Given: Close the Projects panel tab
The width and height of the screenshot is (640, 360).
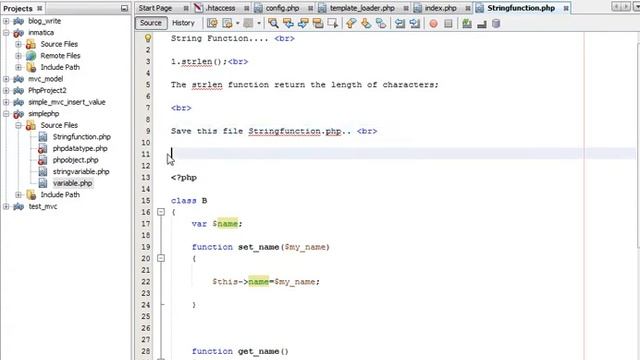Looking at the screenshot, I should click(40, 8).
